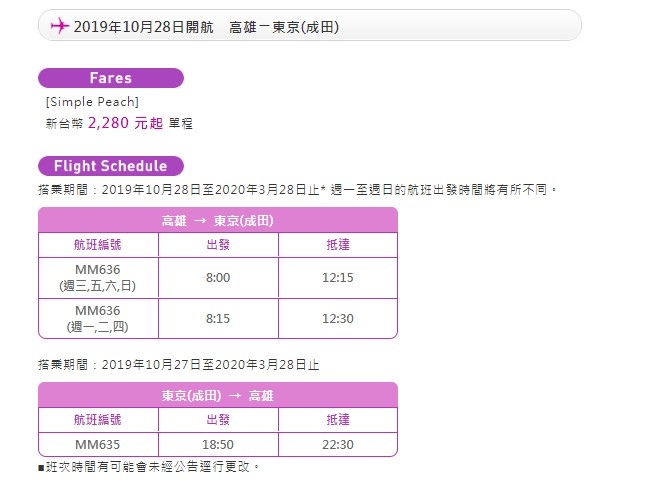This screenshot has height=480, width=655.
Task: Click the MM635 flight number cell
Action: (98, 444)
